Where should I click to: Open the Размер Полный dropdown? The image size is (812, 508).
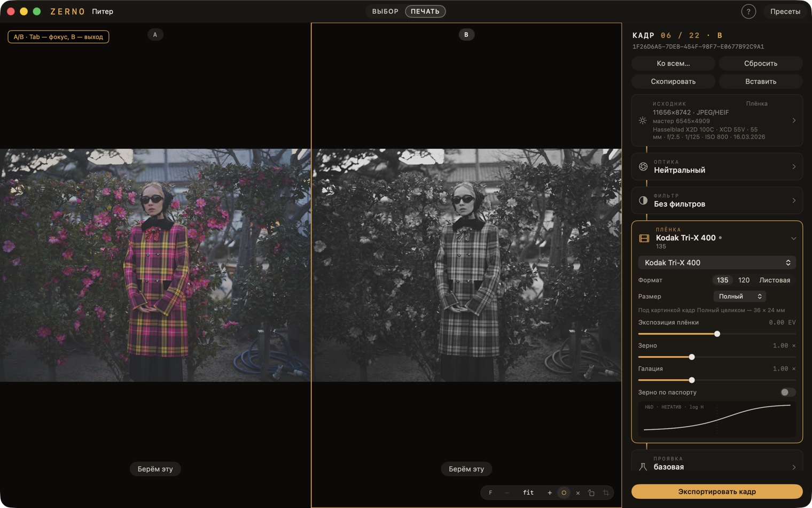pos(740,296)
